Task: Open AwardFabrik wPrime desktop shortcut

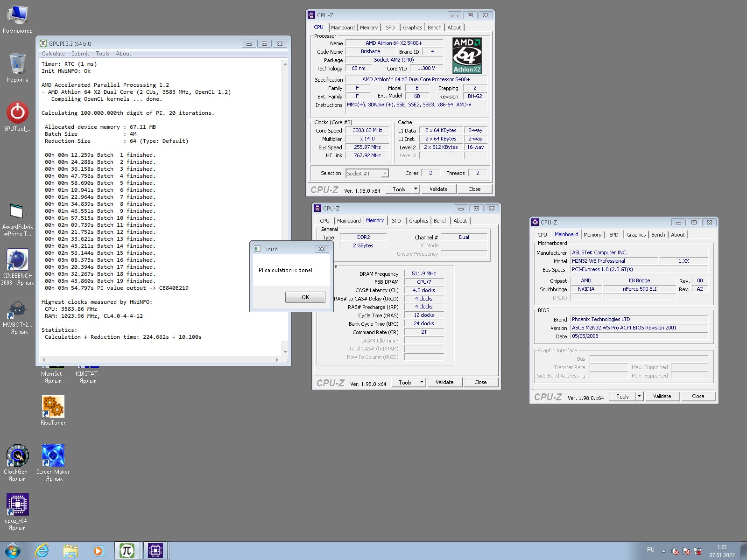Action: [17, 219]
